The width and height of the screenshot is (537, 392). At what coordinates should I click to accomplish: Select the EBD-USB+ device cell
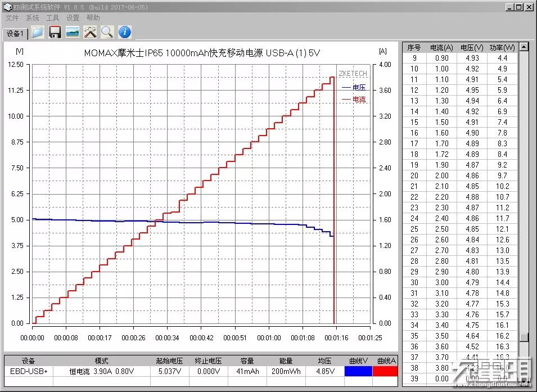click(29, 371)
